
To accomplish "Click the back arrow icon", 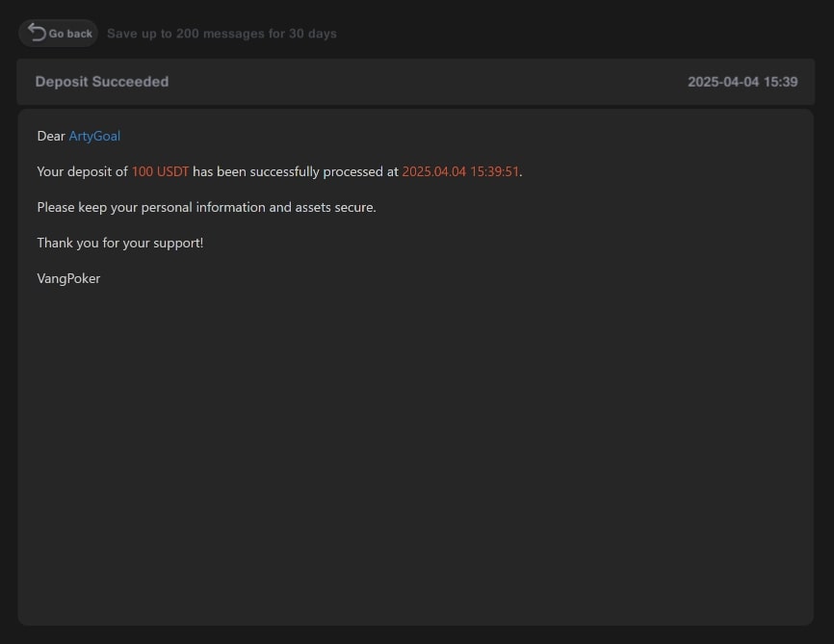I will [37, 33].
